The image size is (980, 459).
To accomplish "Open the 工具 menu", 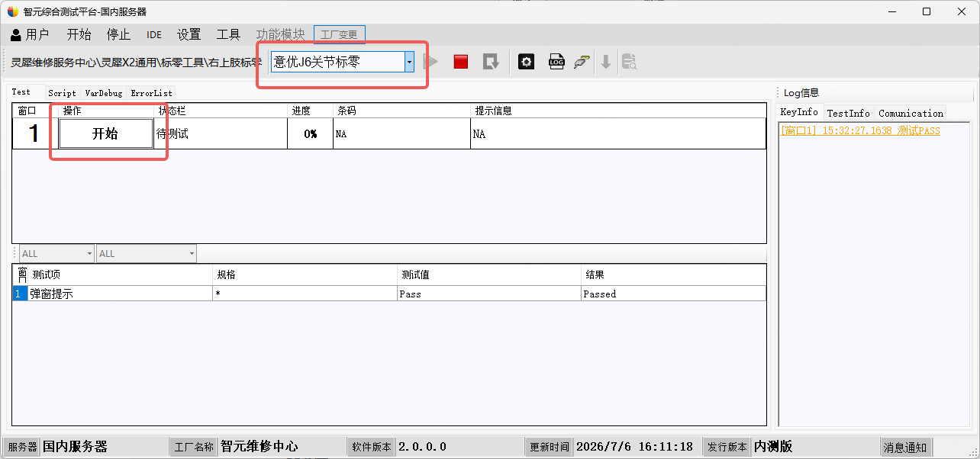I will (228, 34).
